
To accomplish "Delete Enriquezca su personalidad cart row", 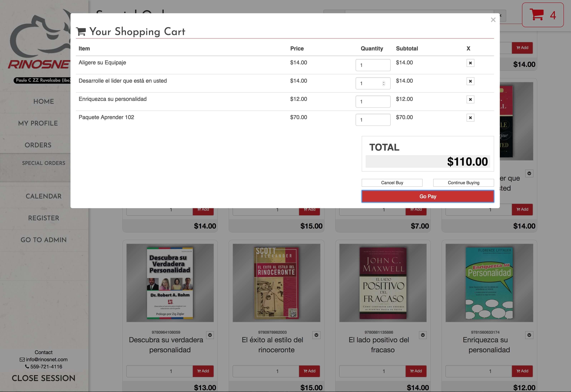I will [x=470, y=99].
